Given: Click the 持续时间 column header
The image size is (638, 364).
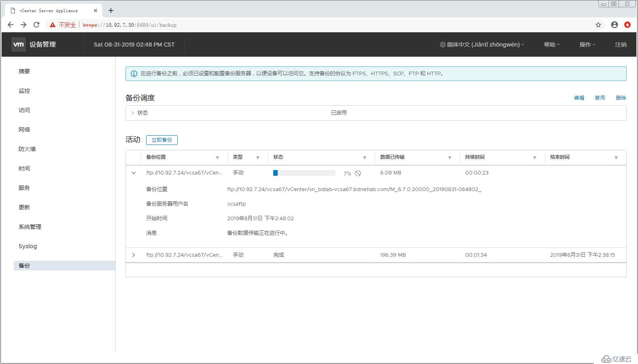Looking at the screenshot, I should click(475, 157).
